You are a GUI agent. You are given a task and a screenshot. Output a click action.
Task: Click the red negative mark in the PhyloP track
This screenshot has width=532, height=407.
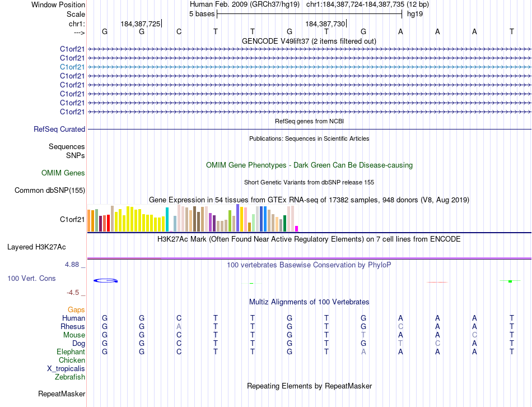click(x=437, y=282)
